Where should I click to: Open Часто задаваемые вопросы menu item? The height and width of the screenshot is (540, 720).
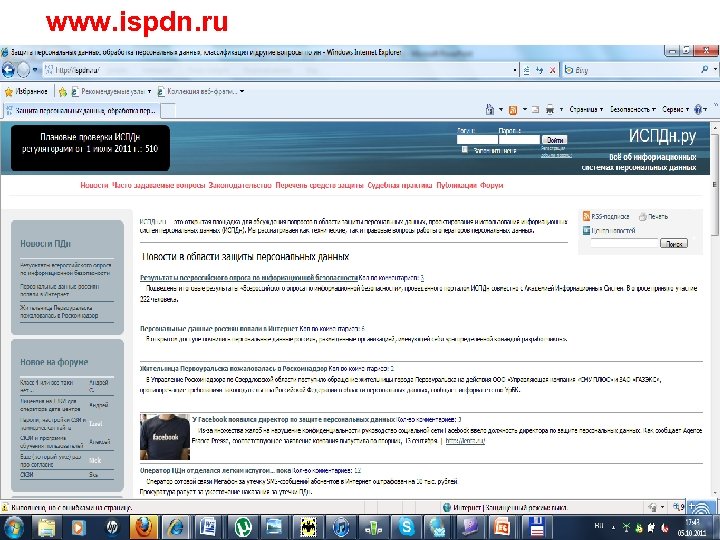(x=158, y=185)
